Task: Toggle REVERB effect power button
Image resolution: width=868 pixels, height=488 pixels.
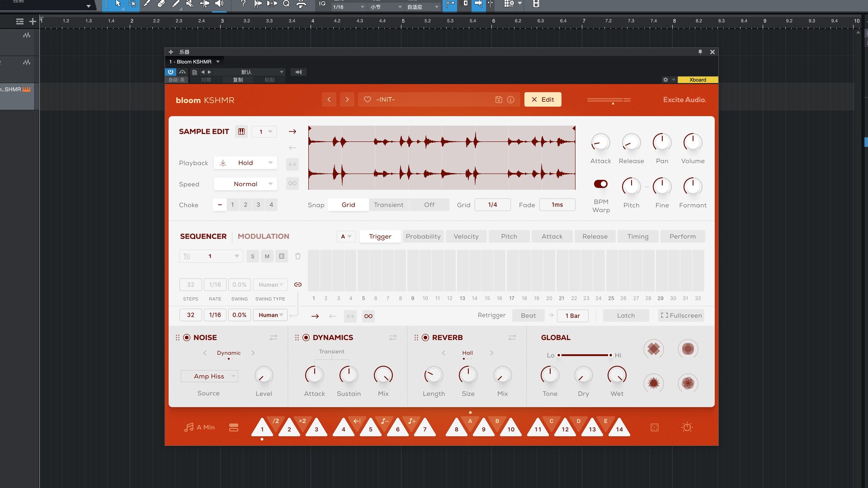Action: (x=425, y=338)
